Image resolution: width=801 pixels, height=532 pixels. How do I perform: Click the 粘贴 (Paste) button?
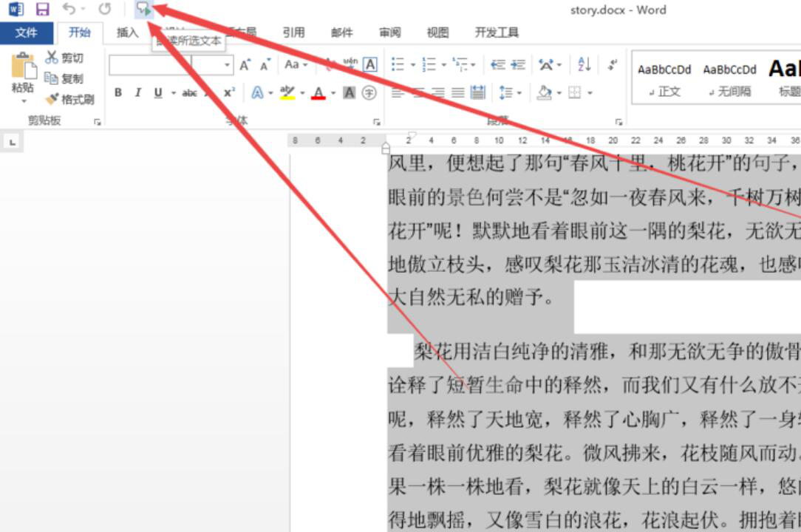tap(23, 73)
